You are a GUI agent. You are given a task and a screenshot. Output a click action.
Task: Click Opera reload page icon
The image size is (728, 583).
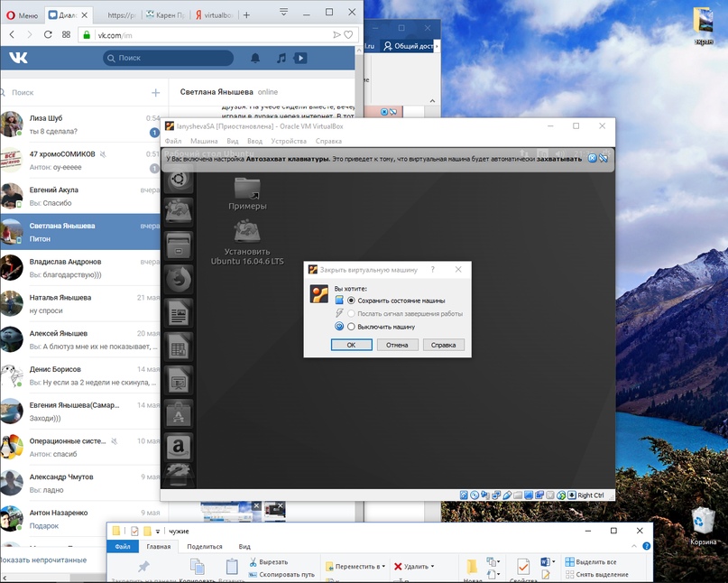49,34
